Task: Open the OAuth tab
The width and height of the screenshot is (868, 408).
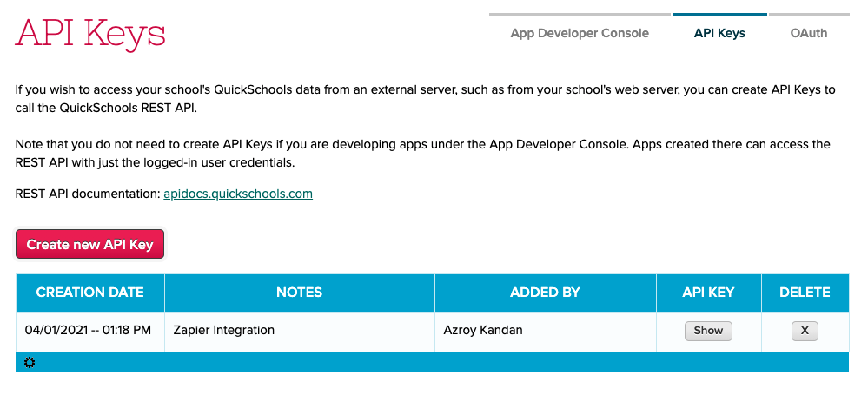Action: [809, 33]
